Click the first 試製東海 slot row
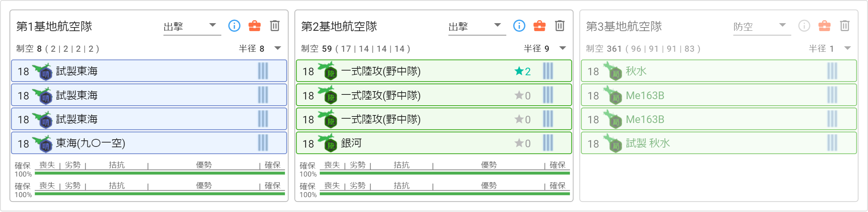 pyautogui.click(x=149, y=71)
